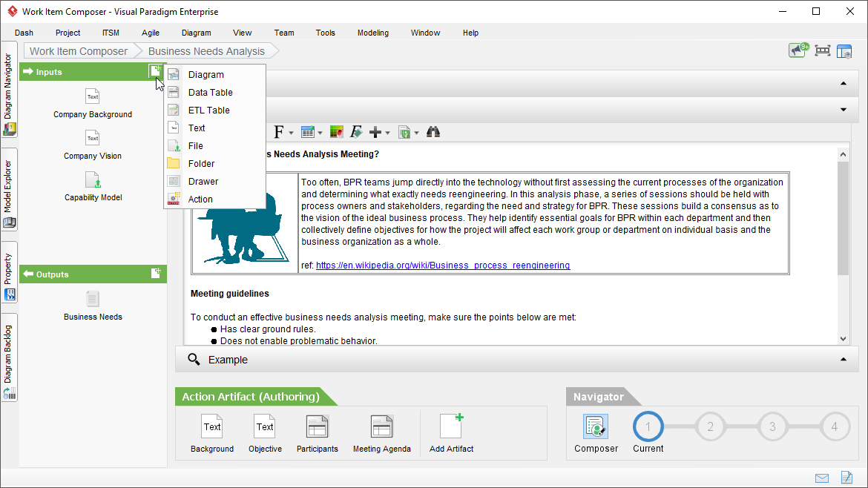
Task: Open the notifications megaphone icon
Action: tap(798, 50)
